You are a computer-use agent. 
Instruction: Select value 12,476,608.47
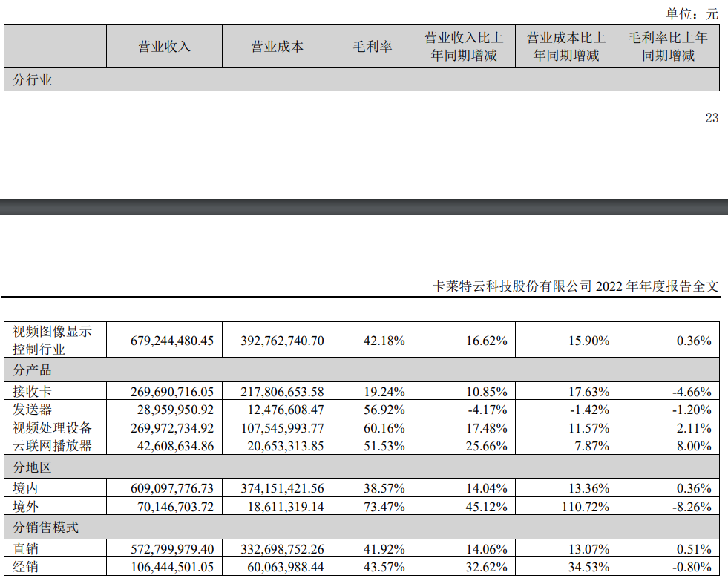point(286,410)
